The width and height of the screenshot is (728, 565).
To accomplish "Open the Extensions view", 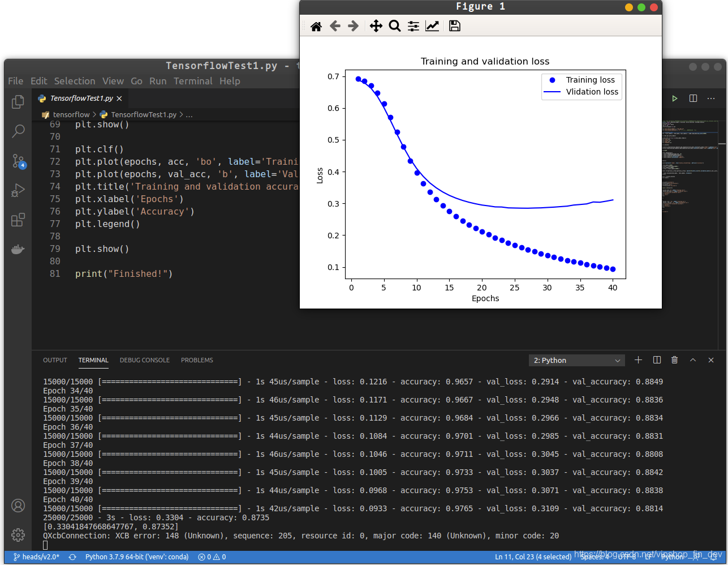I will (x=18, y=220).
